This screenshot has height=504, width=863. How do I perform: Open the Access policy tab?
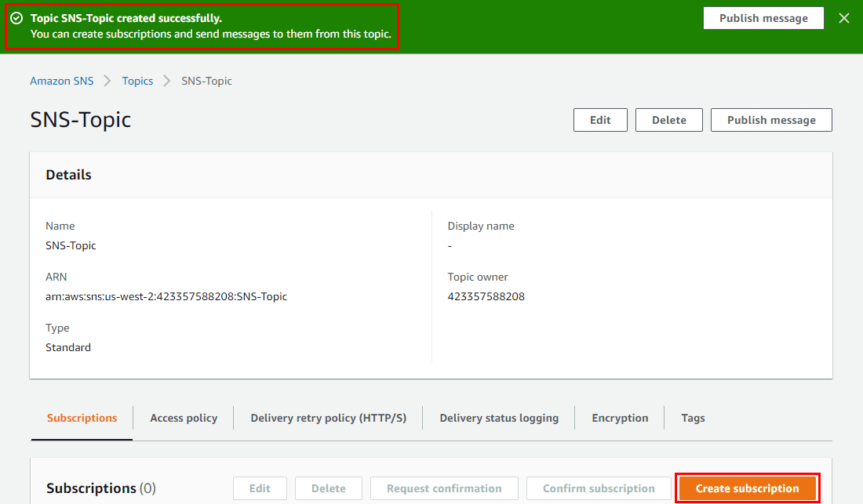184,418
